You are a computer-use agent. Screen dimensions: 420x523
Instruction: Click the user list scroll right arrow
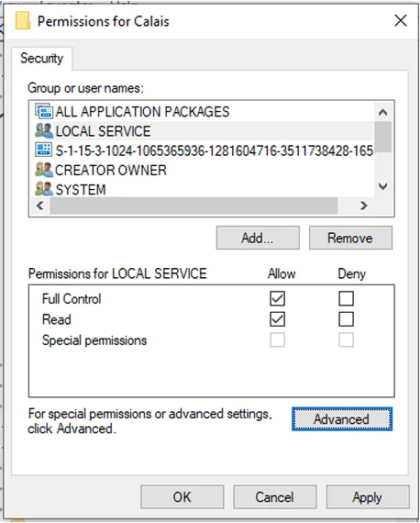coord(364,206)
